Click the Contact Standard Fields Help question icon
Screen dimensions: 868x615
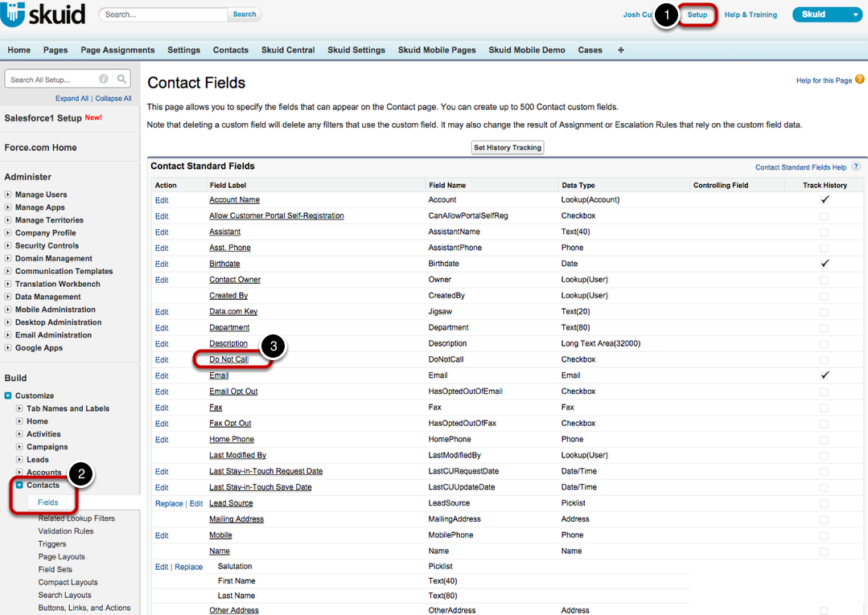(856, 166)
